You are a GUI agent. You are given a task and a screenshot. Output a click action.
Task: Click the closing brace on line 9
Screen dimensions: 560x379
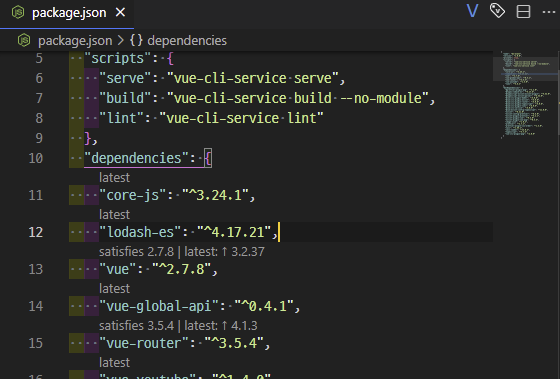pyautogui.click(x=88, y=138)
